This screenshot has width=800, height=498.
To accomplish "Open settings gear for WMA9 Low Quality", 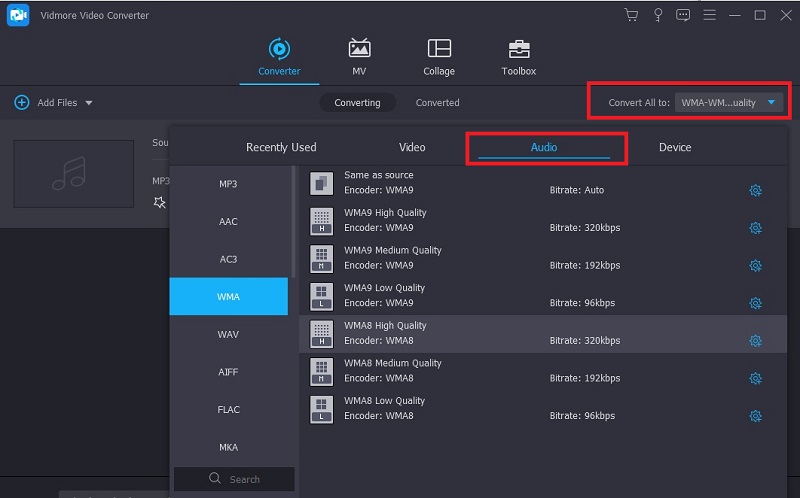I will click(x=756, y=303).
